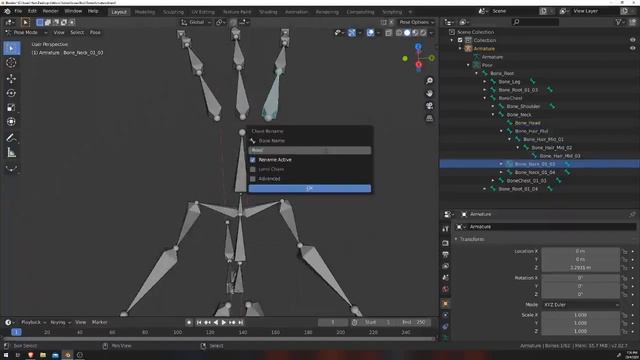Expand Bone_Leg in outliner
The width and height of the screenshot is (640, 360).
click(x=484, y=82)
